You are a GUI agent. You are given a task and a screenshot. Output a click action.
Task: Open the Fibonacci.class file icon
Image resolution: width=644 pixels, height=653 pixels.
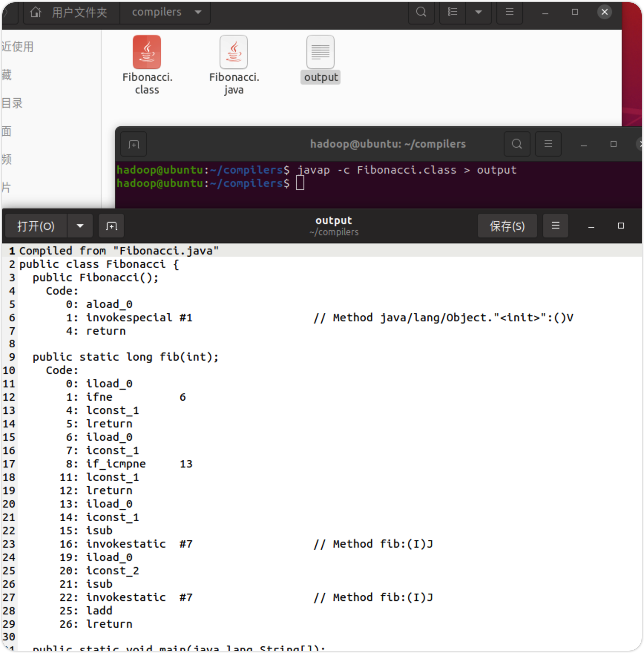click(147, 52)
